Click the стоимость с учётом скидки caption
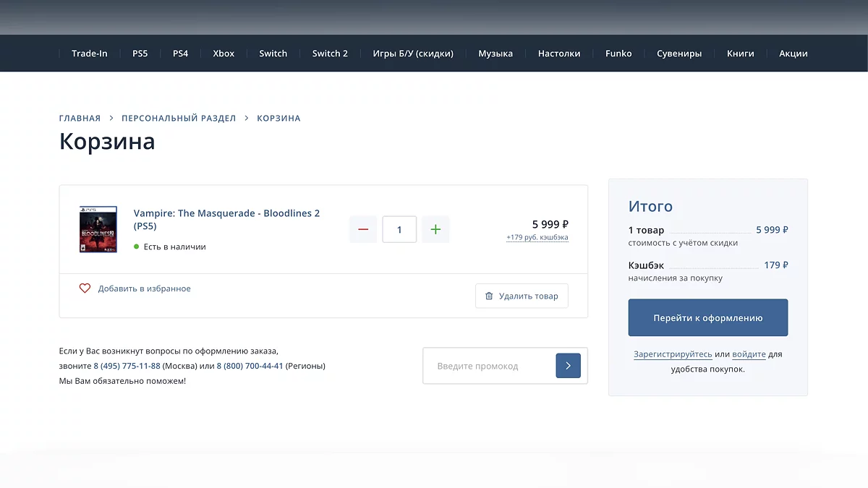This screenshot has height=488, width=868. click(x=683, y=243)
